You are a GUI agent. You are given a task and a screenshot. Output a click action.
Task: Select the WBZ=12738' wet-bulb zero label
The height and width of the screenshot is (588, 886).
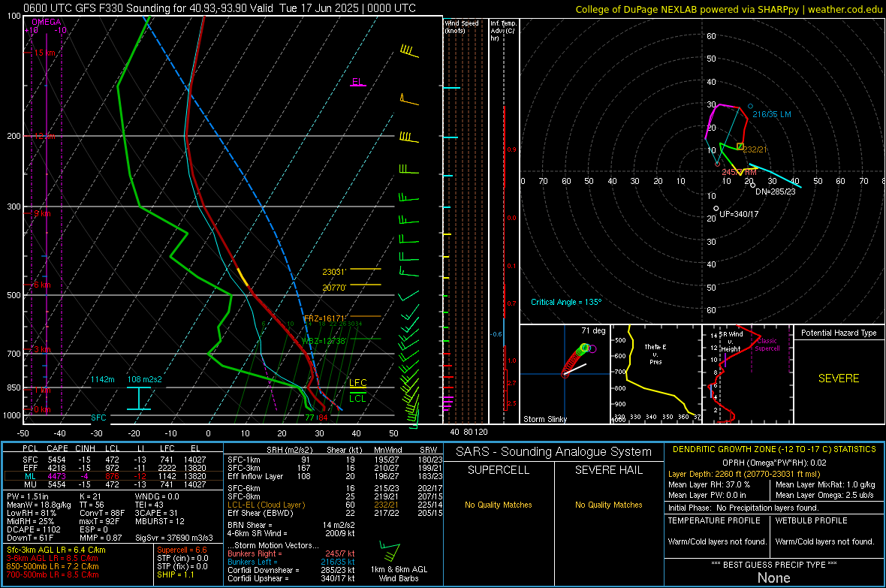pyautogui.click(x=324, y=340)
